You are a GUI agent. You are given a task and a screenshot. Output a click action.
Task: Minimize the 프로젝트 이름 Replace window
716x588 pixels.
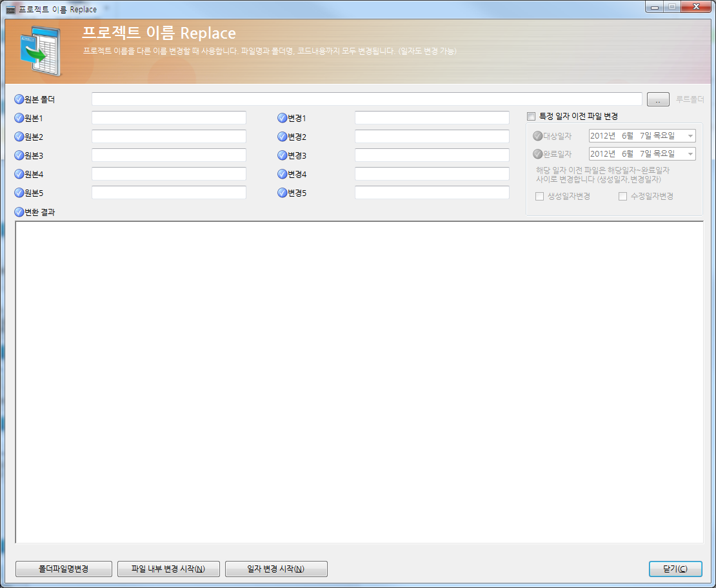coord(655,7)
